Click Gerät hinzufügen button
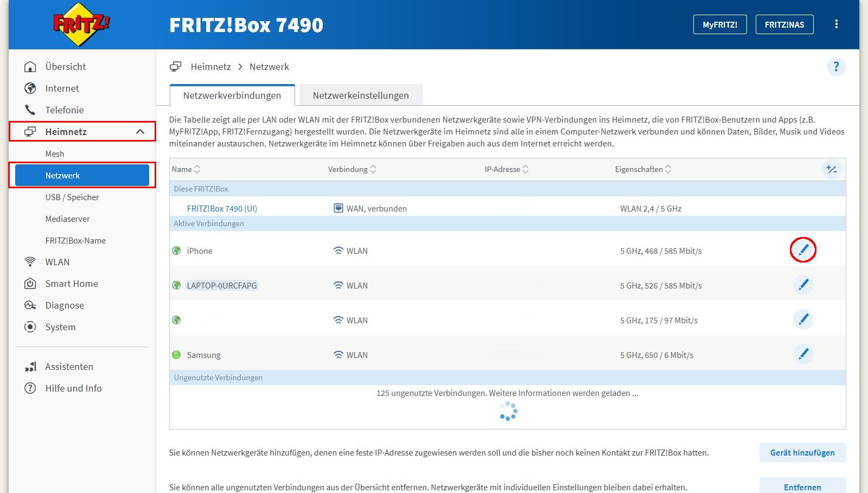The height and width of the screenshot is (493, 868). (802, 452)
